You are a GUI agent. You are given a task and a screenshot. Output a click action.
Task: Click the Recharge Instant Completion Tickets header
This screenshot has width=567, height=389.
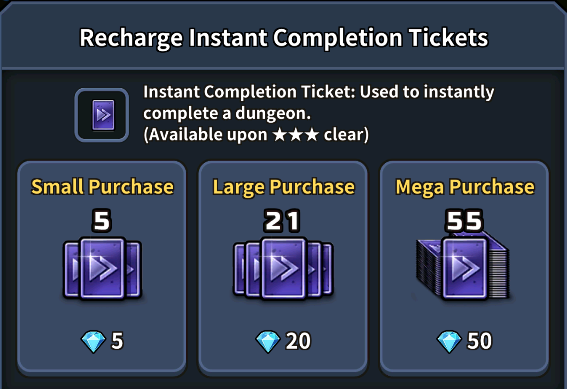(284, 38)
